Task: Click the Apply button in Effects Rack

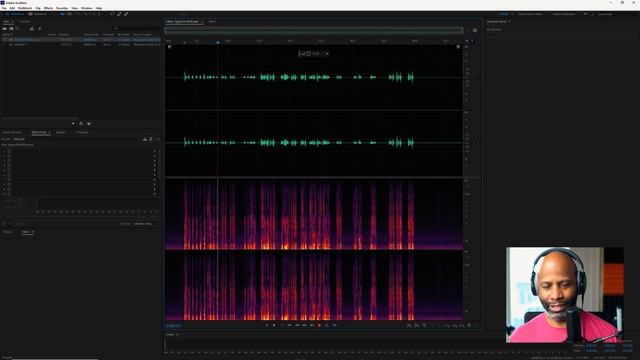Action: click(x=20, y=224)
